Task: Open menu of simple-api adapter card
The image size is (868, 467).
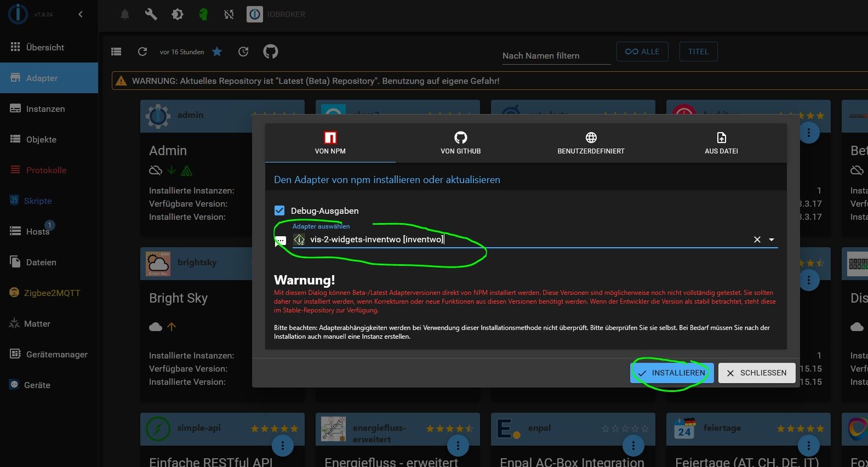Action: [x=283, y=446]
